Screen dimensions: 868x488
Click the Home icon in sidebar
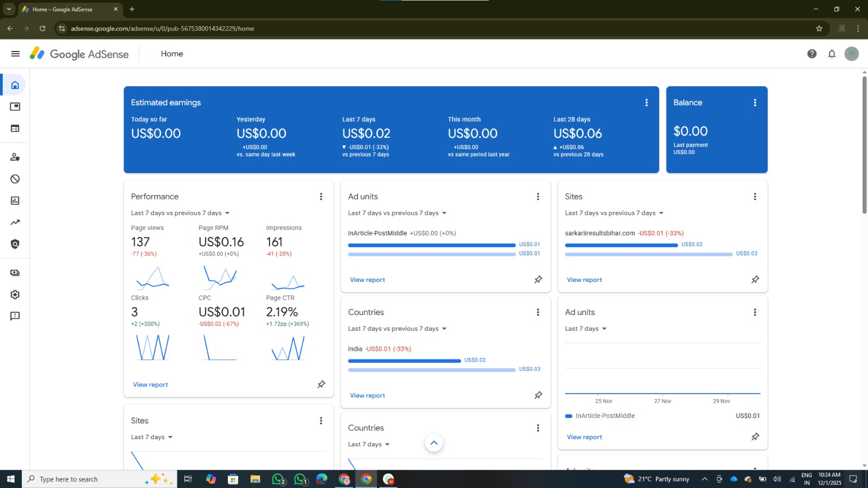coord(15,85)
